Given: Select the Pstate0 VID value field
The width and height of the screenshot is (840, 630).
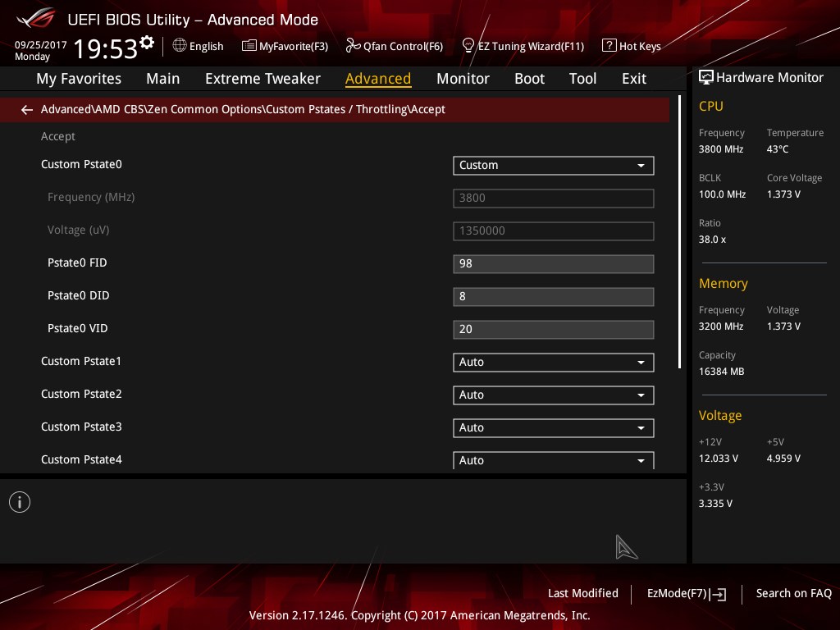Looking at the screenshot, I should [x=554, y=330].
